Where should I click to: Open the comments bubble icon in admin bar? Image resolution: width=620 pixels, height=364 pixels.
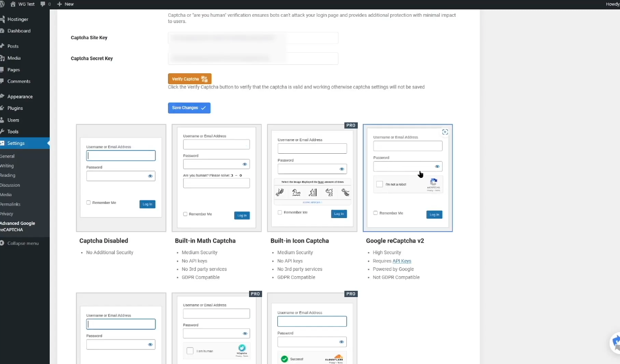tap(43, 4)
